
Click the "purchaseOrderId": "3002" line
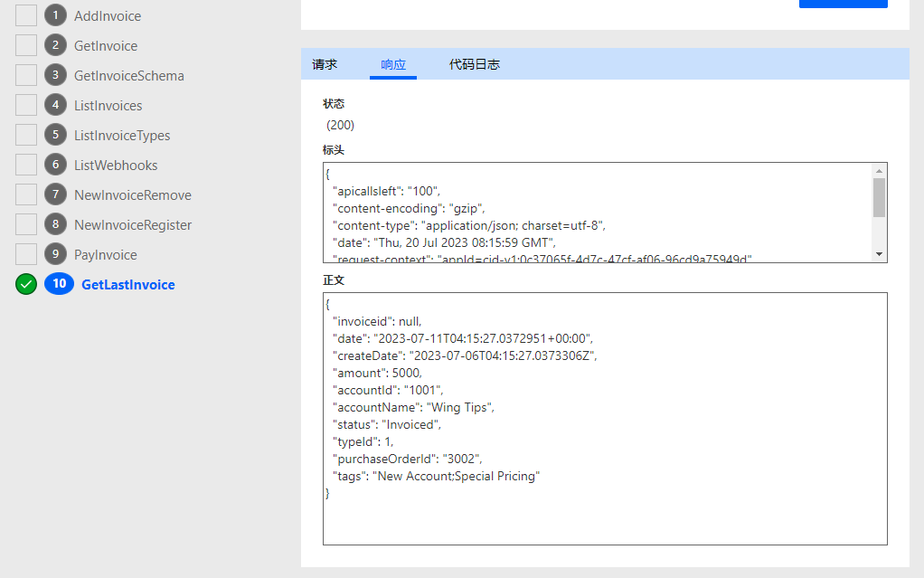(407, 459)
